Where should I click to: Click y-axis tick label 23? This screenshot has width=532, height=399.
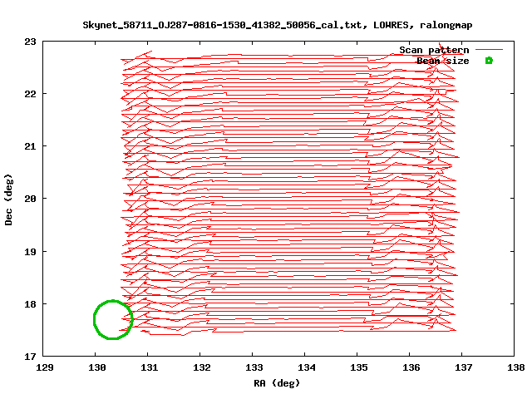30,42
